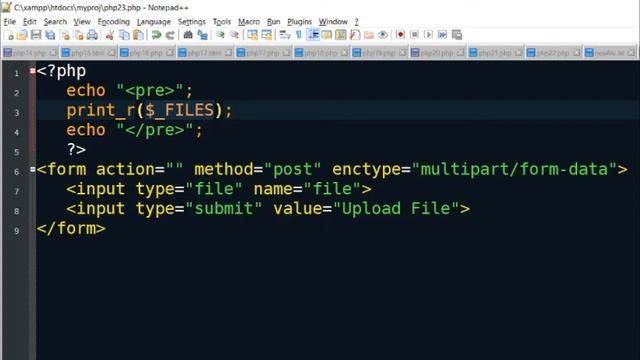Open the Language menu
The image size is (640, 360).
tap(153, 22)
